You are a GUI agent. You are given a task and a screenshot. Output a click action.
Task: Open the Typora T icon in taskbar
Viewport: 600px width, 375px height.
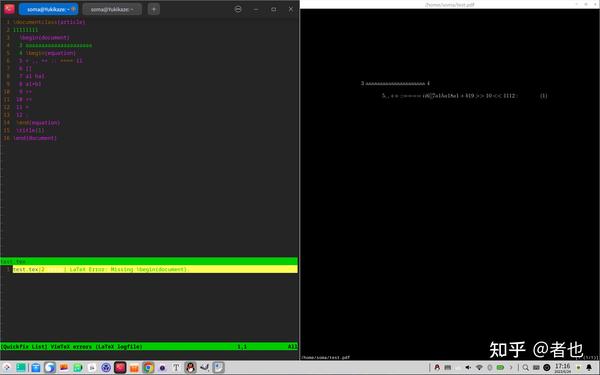(176, 368)
